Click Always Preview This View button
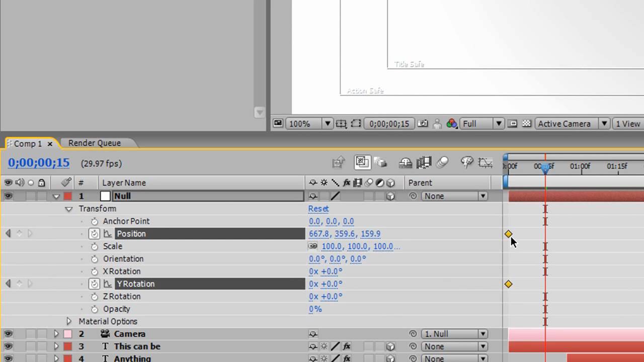 pyautogui.click(x=278, y=124)
